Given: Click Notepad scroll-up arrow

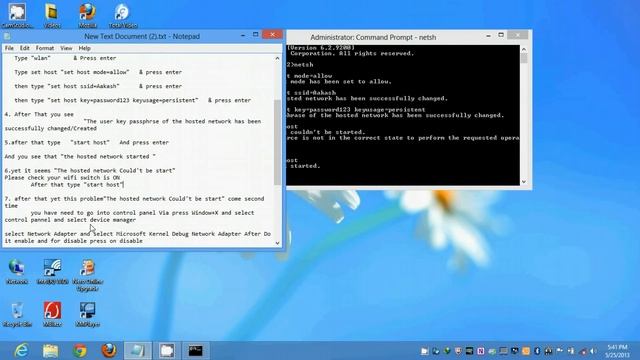Looking at the screenshot, I should point(278,58).
